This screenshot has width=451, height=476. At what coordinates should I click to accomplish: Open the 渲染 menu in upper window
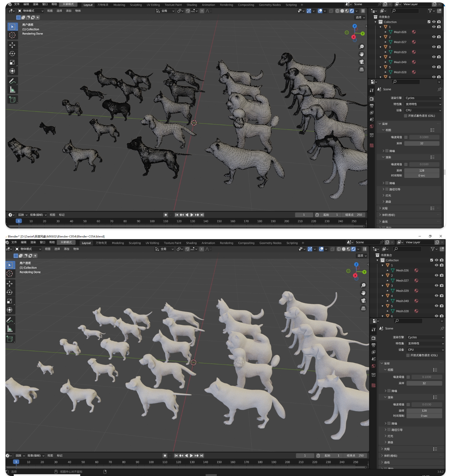tap(35, 4)
